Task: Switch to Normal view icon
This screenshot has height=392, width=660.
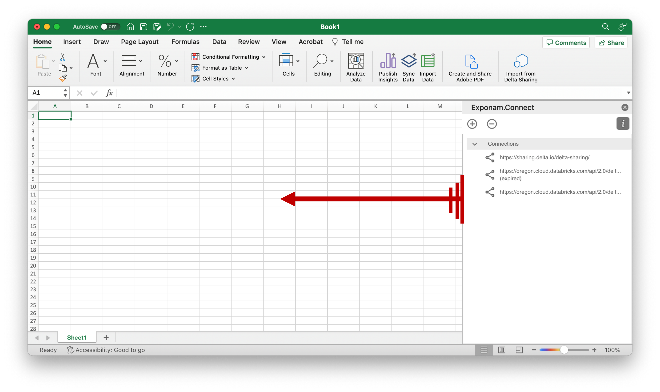Action: pos(484,350)
